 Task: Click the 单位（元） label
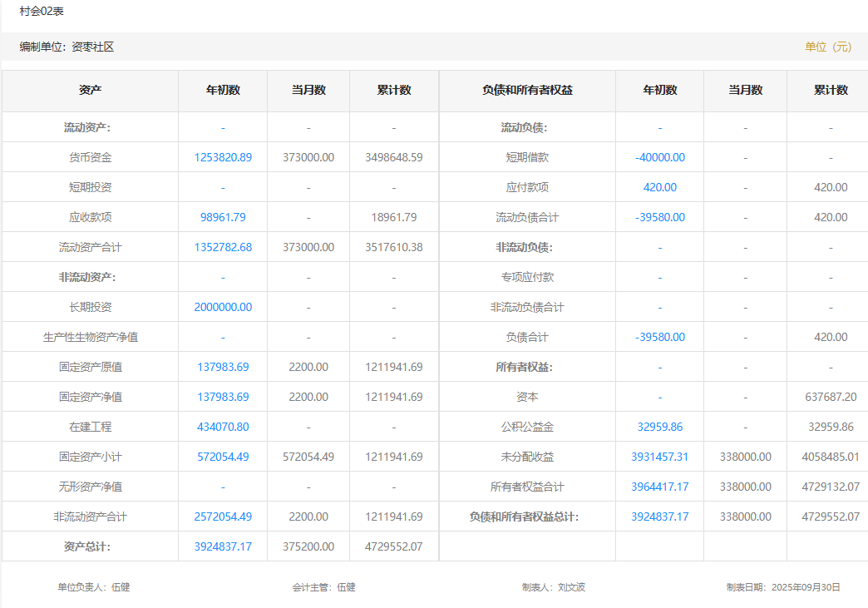pos(828,47)
